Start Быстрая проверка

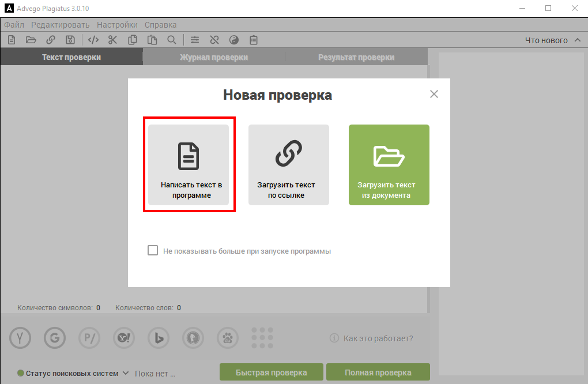click(x=272, y=372)
